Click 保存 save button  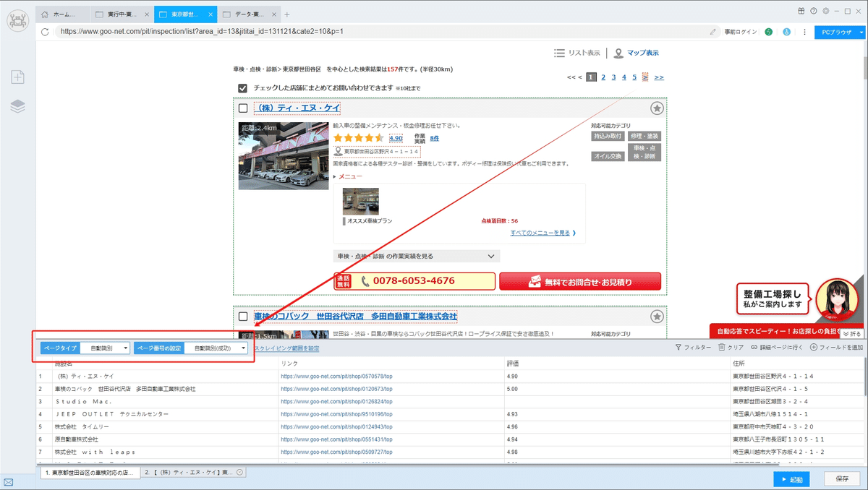coord(842,479)
